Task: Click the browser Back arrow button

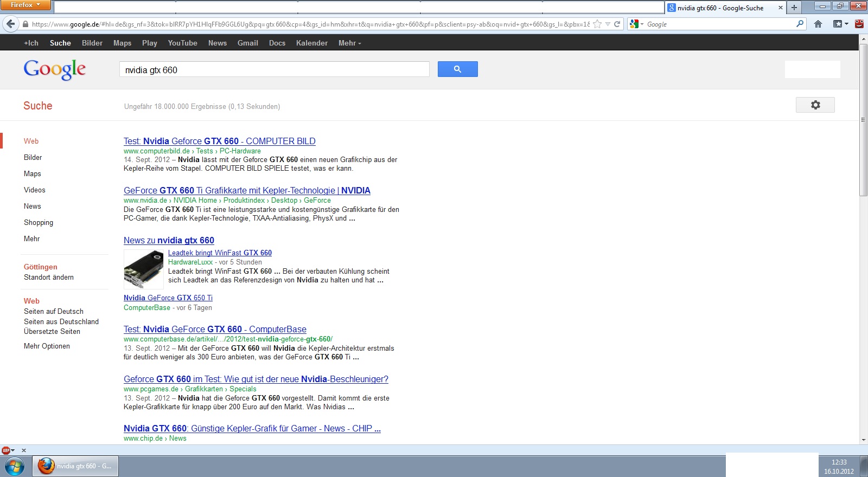Action: click(10, 24)
